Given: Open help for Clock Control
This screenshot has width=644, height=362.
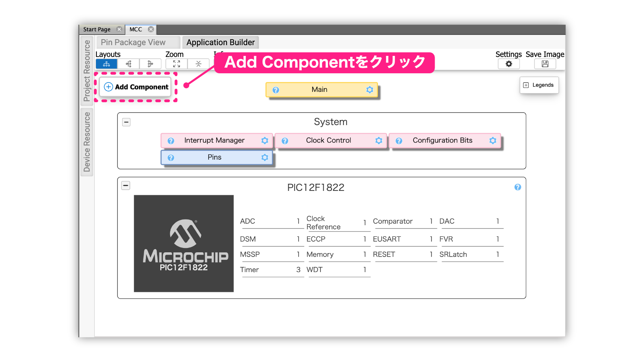Looking at the screenshot, I should pyautogui.click(x=285, y=141).
